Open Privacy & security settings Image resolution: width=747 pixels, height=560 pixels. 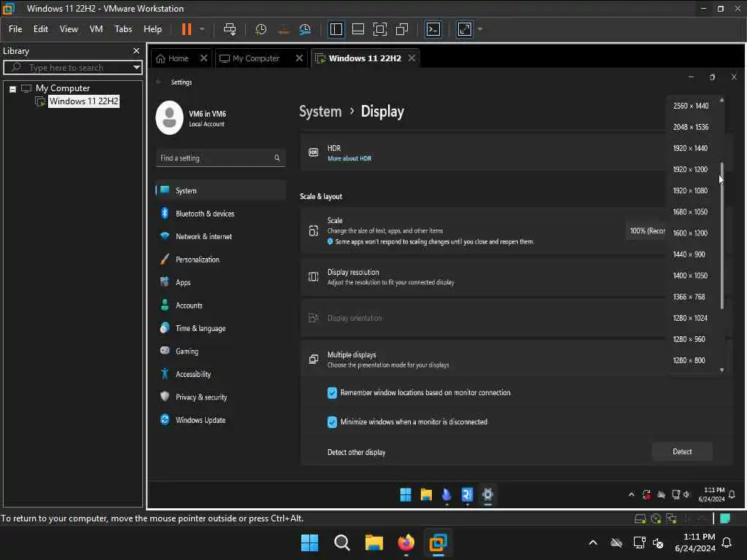(x=220, y=397)
